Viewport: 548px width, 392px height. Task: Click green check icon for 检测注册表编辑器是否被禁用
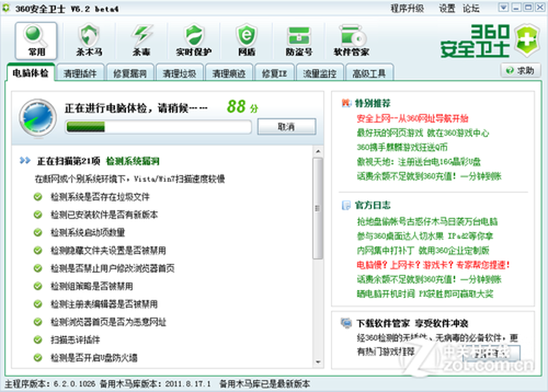pyautogui.click(x=38, y=304)
